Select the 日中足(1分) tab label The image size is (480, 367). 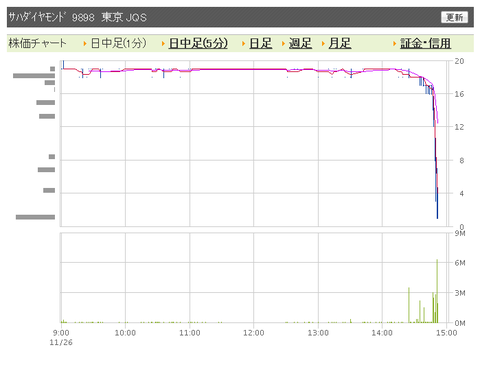pyautogui.click(x=118, y=43)
